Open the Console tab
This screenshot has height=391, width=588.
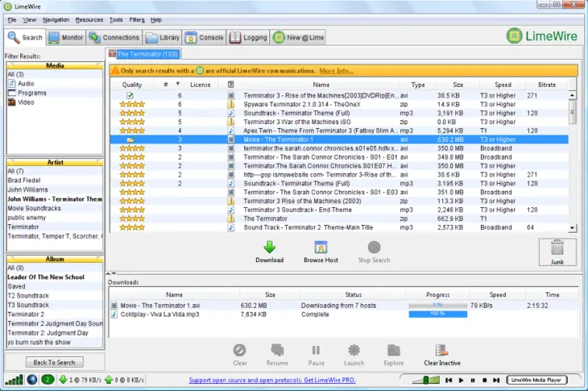coord(204,38)
